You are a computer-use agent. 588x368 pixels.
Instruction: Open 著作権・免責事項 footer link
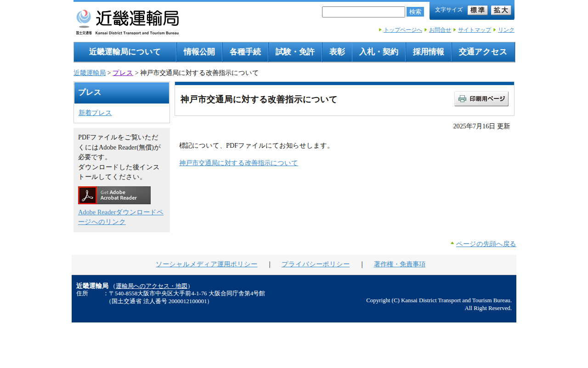pos(400,264)
